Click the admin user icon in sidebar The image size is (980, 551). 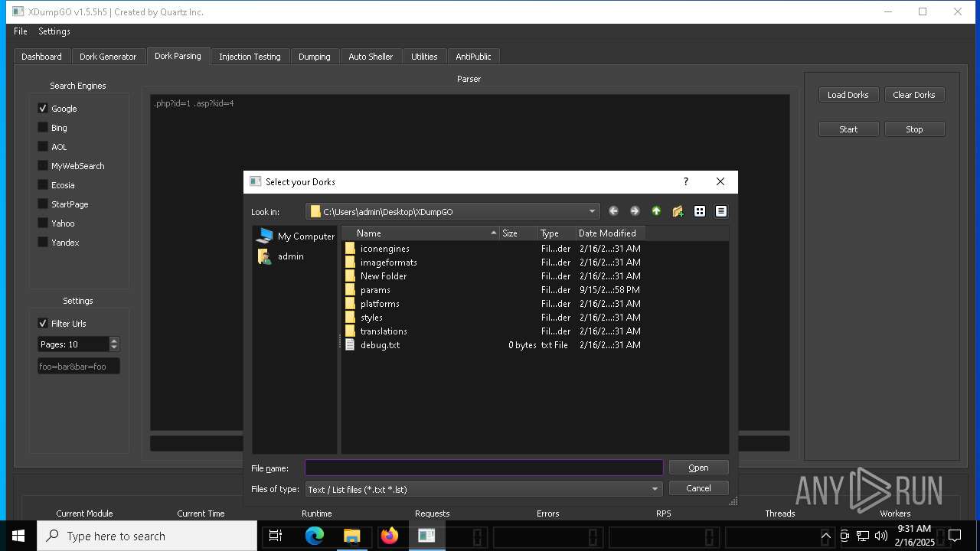pos(265,256)
